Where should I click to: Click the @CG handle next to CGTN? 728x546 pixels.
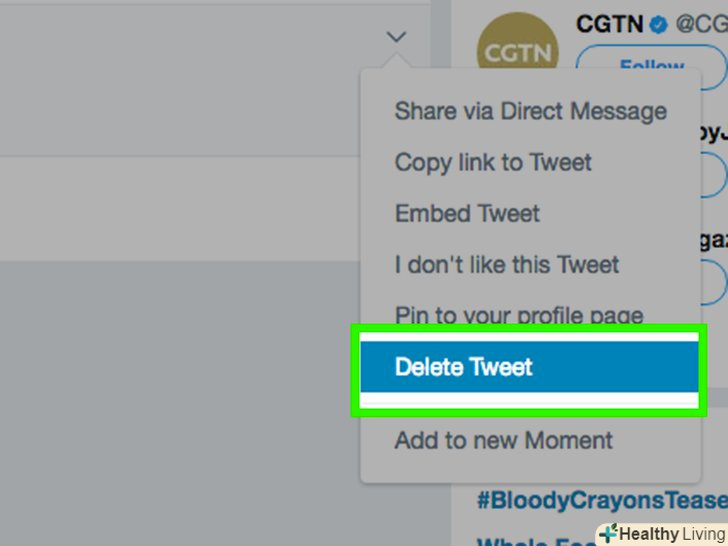[700, 24]
